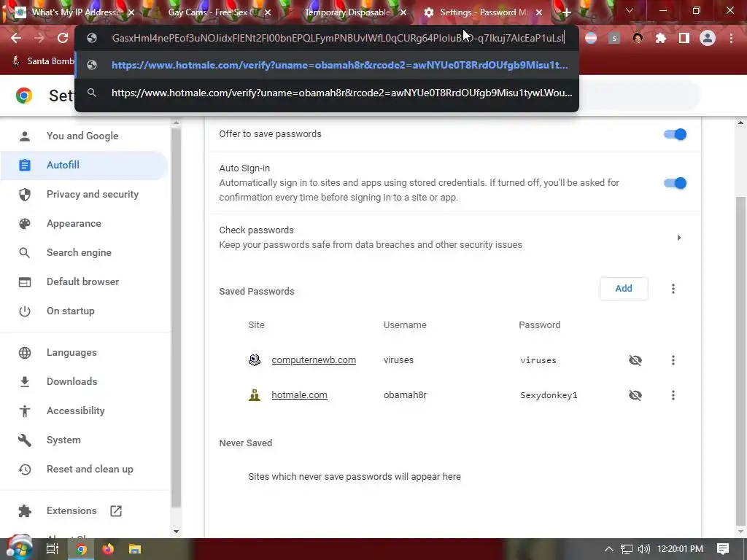Click the obamah8r username cell

405,395
